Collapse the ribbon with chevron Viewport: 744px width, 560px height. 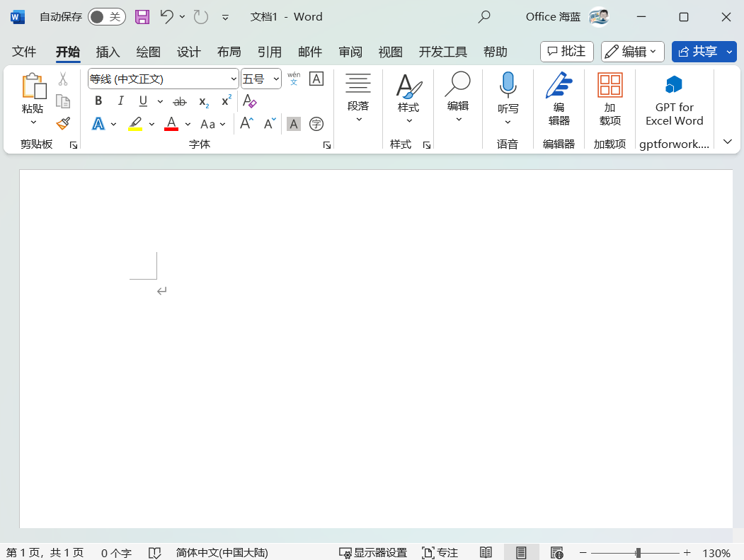tap(728, 142)
